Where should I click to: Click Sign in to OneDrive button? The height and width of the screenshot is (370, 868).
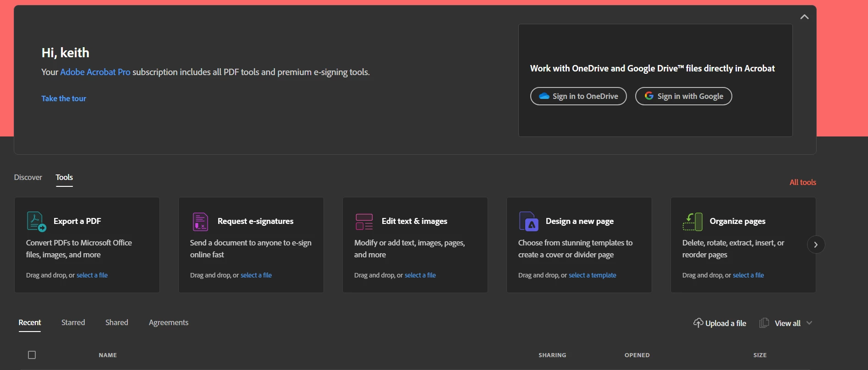tap(578, 96)
